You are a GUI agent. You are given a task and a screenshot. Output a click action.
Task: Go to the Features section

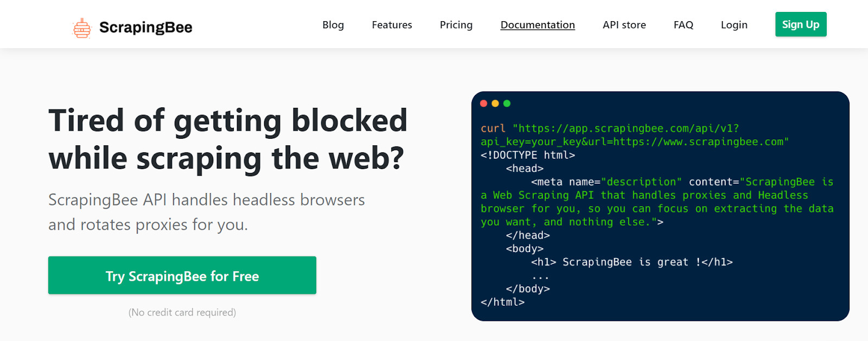coord(392,25)
